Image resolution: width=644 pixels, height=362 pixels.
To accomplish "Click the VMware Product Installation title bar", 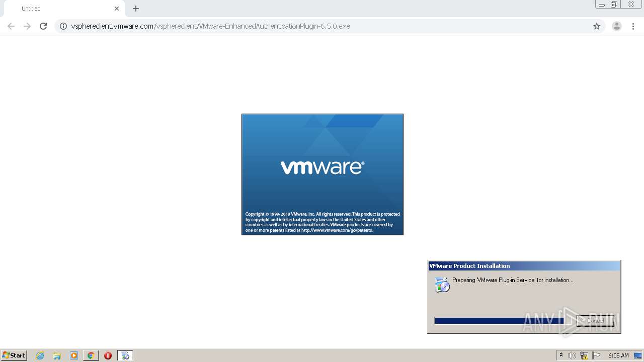I will [524, 266].
